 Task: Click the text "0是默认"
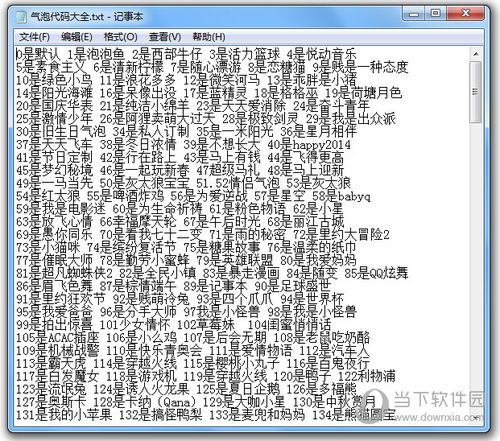pyautogui.click(x=38, y=54)
